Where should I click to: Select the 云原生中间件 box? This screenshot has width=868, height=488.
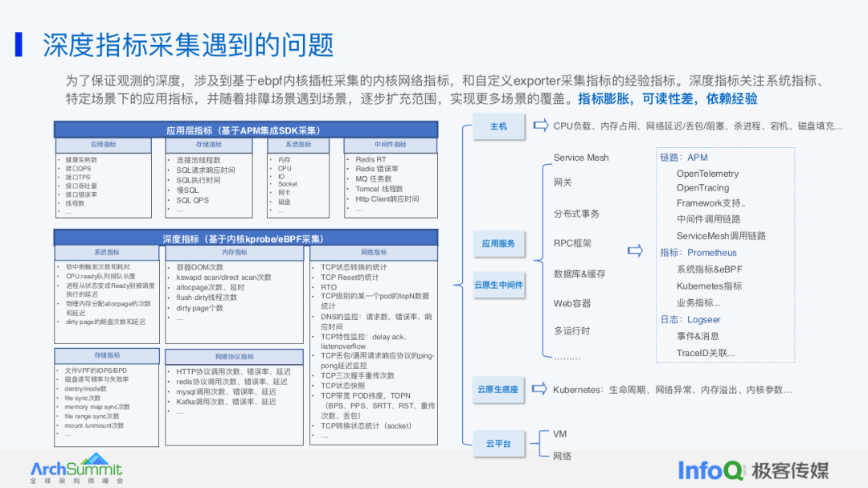click(x=499, y=285)
